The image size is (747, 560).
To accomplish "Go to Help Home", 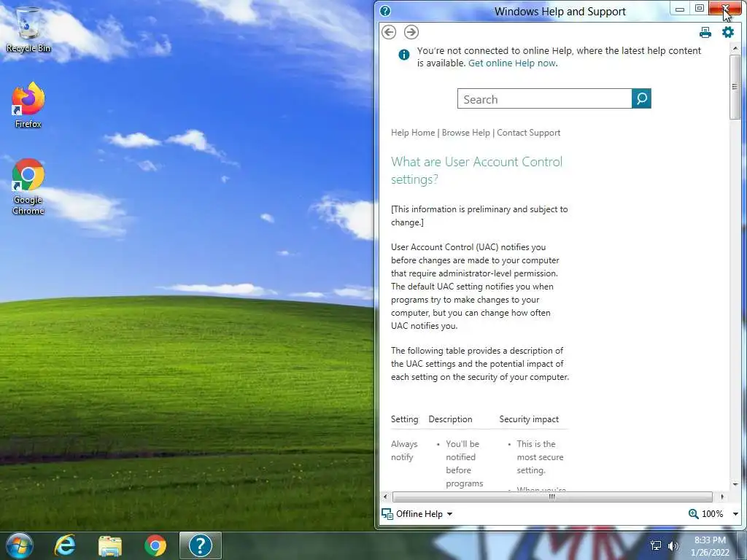I will (413, 133).
